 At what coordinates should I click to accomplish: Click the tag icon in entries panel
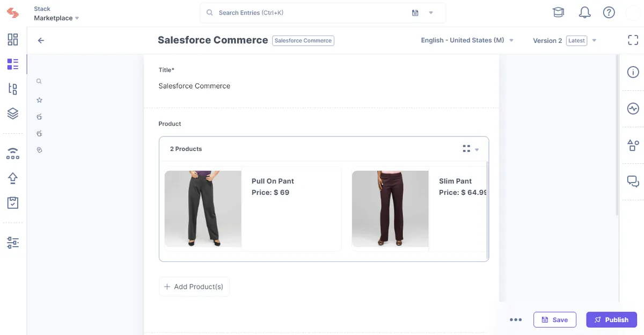pyautogui.click(x=39, y=150)
